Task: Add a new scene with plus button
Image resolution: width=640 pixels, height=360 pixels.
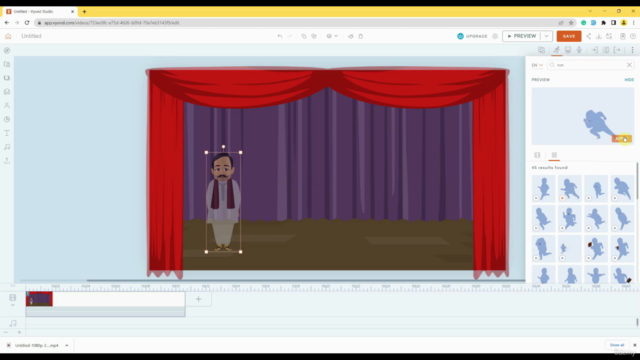Action: (x=198, y=299)
